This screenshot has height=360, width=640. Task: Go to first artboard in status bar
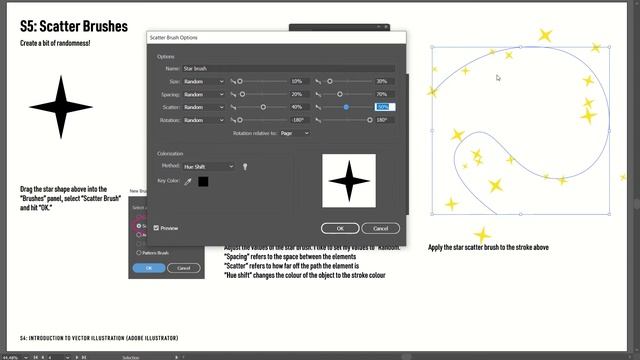coord(36,357)
